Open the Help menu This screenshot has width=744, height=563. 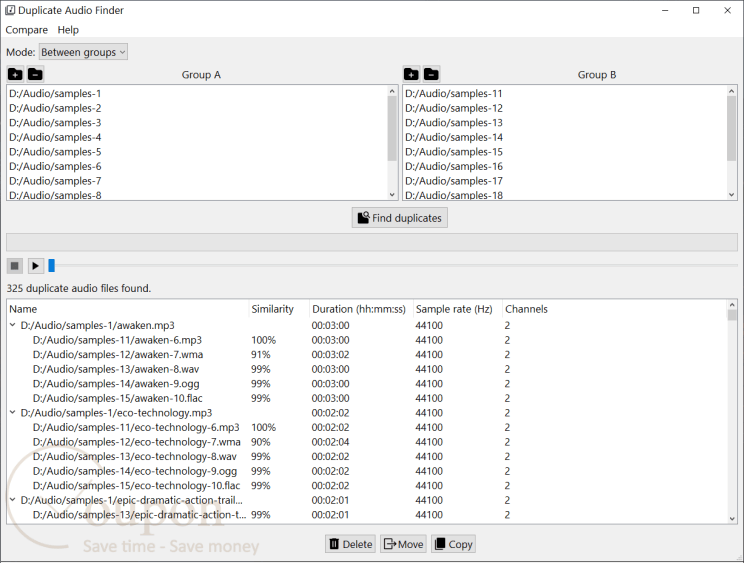point(68,30)
